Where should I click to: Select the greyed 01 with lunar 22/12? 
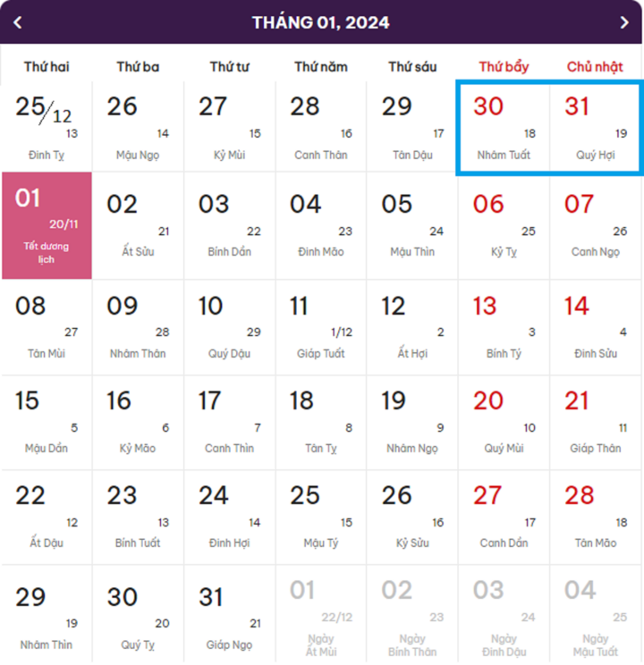pos(321,614)
